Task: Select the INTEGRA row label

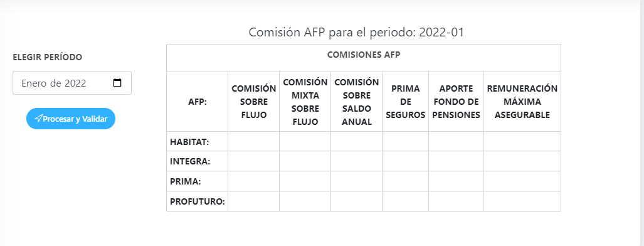Action: pyautogui.click(x=190, y=162)
